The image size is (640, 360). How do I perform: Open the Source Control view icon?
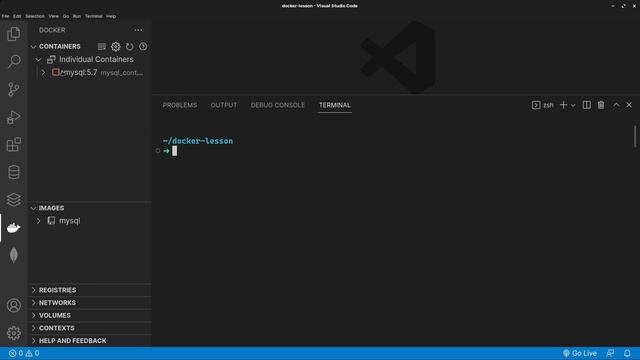click(13, 89)
